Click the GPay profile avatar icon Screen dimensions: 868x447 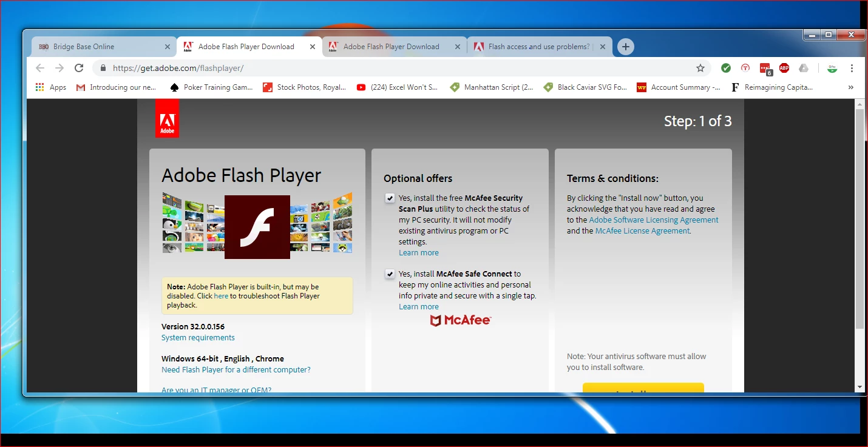(832, 68)
